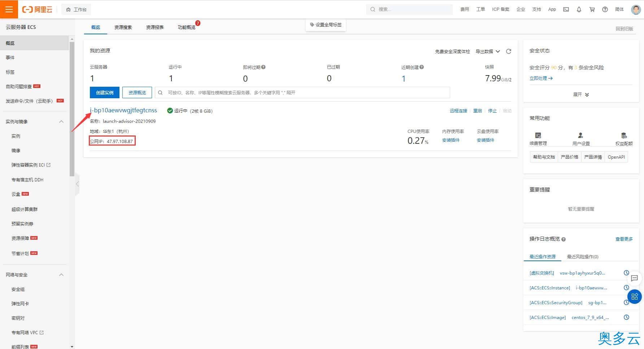Click 免费安全深度体检 link
Viewport: 644px width, 349px height.
(x=452, y=52)
